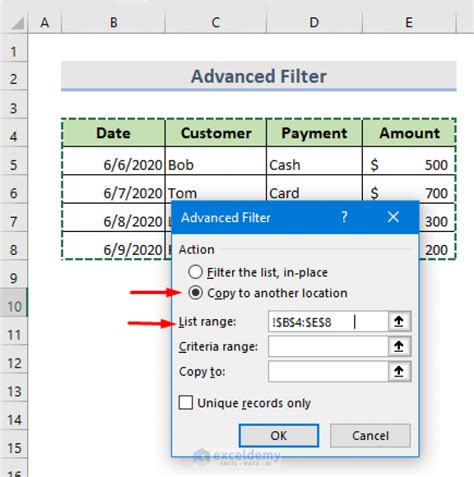Click the Amount header cell
The width and height of the screenshot is (474, 477).
tap(409, 133)
